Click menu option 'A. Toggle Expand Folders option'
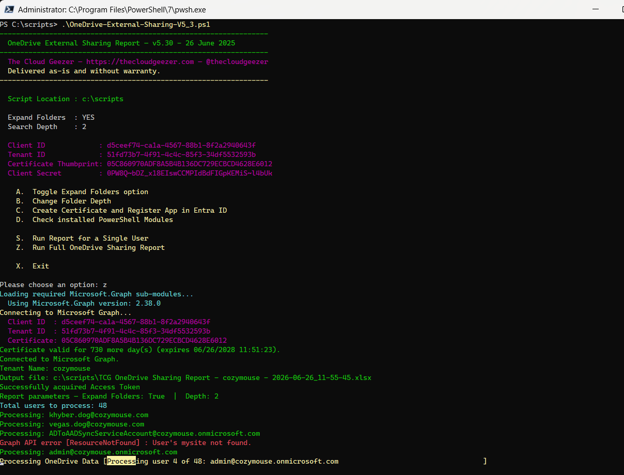Screen dimensions: 624x475 click(x=82, y=192)
